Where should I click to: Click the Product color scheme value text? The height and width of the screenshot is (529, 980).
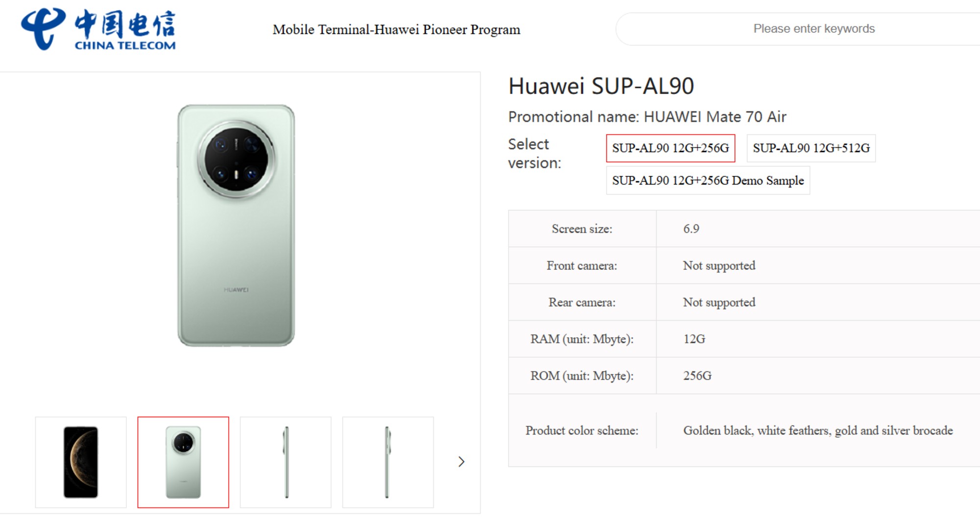pyautogui.click(x=818, y=431)
